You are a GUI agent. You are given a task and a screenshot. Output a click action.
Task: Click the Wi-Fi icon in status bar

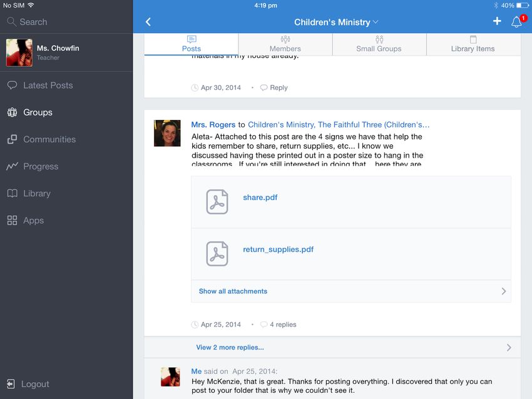31,5
